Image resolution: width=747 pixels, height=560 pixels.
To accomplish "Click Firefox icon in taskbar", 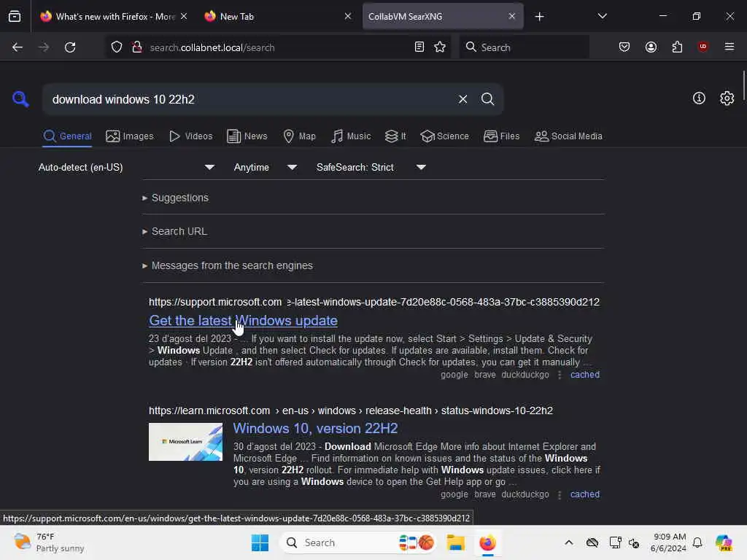I will [x=487, y=542].
